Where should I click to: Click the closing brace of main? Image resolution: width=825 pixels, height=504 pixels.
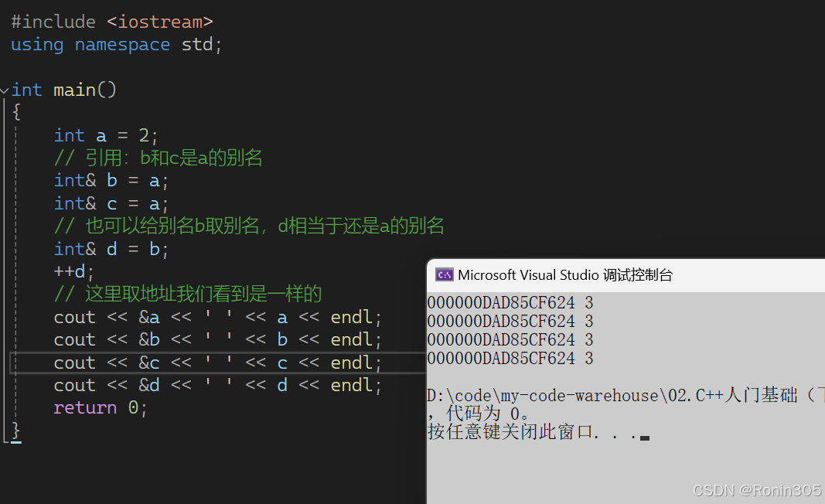(x=15, y=431)
